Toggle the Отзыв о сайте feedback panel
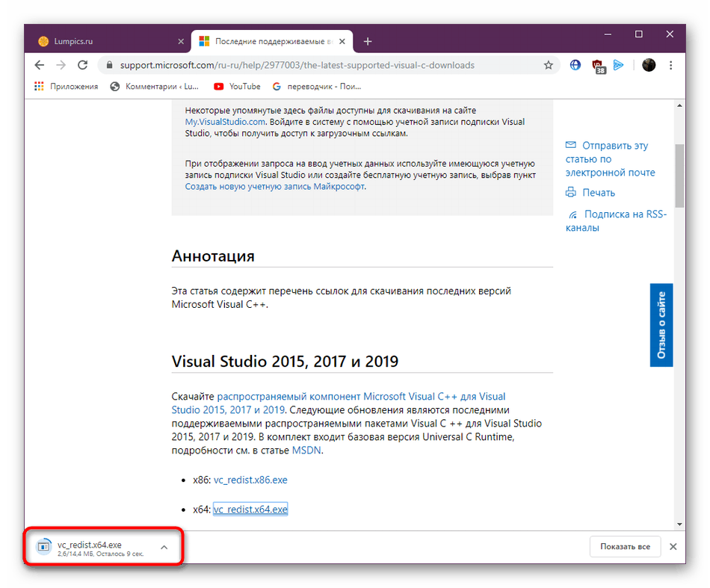This screenshot has width=710, height=588. (x=661, y=325)
